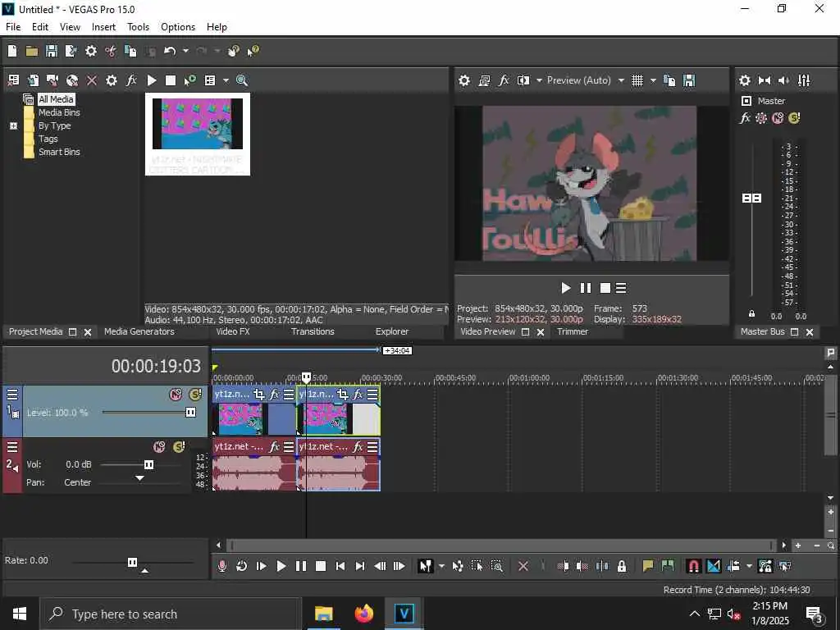Click the Record microphone button in transport
The height and width of the screenshot is (630, 840).
[221, 566]
